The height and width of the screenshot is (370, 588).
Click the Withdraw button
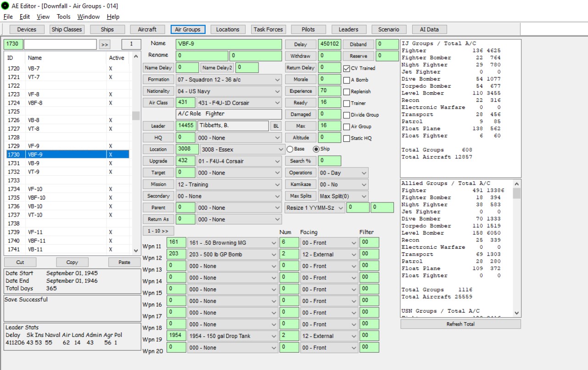pyautogui.click(x=301, y=56)
